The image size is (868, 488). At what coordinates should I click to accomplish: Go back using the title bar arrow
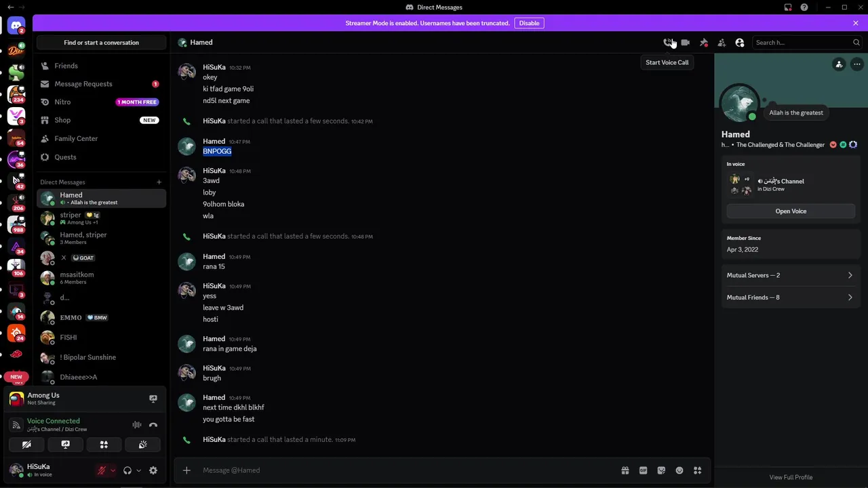click(10, 7)
